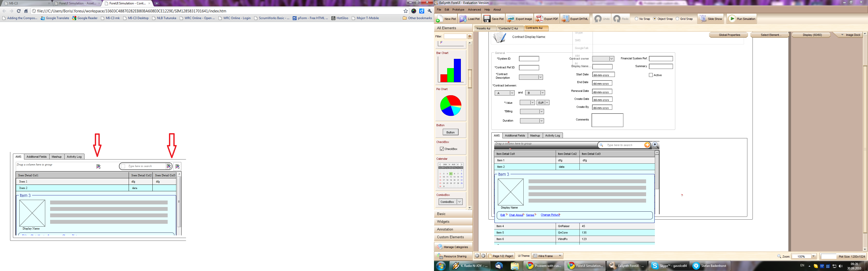The height and width of the screenshot is (271, 868).
Task: Open UI Theme Wire Frame dropdown
Action: [x=547, y=256]
